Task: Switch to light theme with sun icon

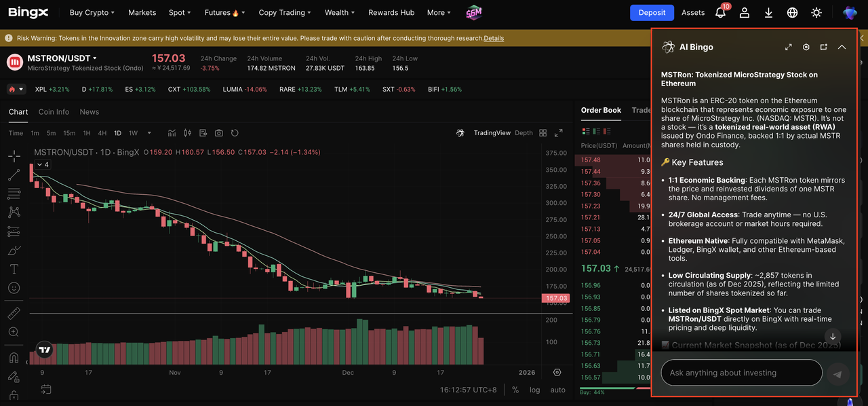Action: coord(816,12)
